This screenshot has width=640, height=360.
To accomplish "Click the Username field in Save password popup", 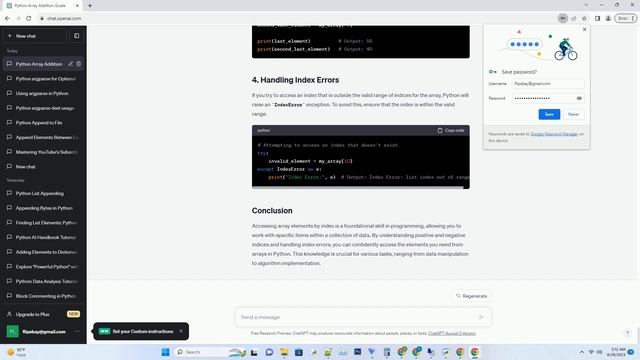I will click(548, 84).
